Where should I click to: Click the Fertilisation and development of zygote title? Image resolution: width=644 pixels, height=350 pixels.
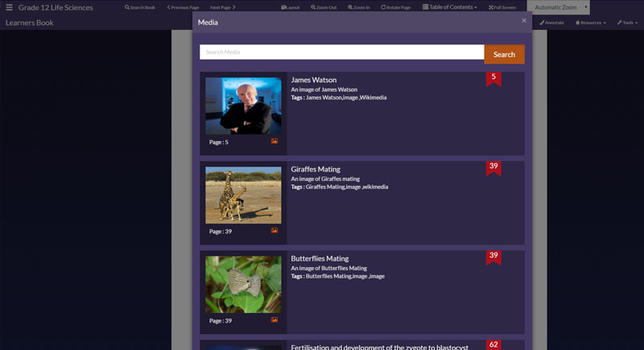click(379, 347)
